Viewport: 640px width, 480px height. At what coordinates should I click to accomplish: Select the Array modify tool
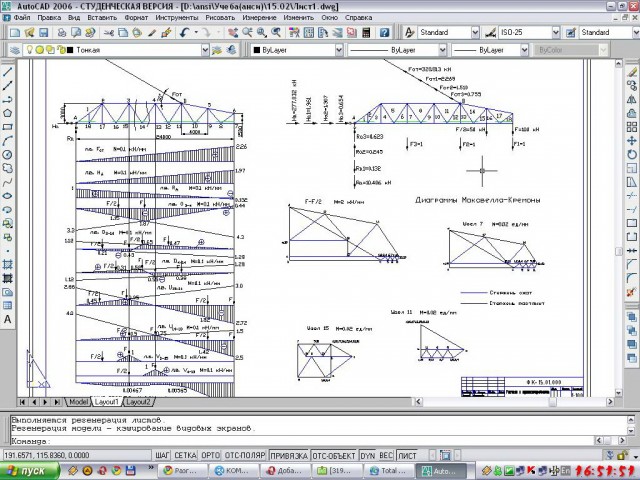tap(631, 127)
